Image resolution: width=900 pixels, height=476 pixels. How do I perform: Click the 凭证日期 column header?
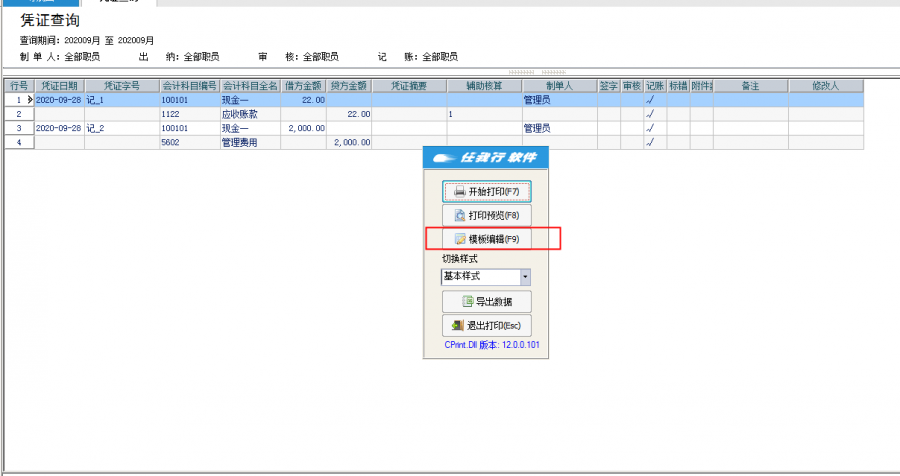(x=60, y=86)
